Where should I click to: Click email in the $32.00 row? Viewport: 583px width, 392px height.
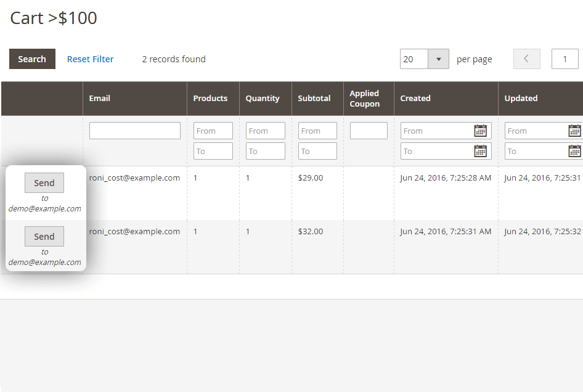pyautogui.click(x=134, y=231)
